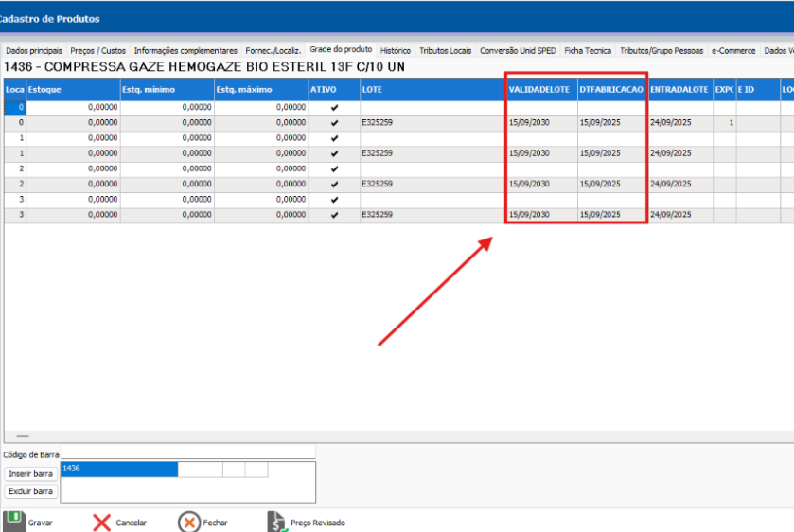
Task: Open the Conversão Unid SPED tab
Action: 519,50
